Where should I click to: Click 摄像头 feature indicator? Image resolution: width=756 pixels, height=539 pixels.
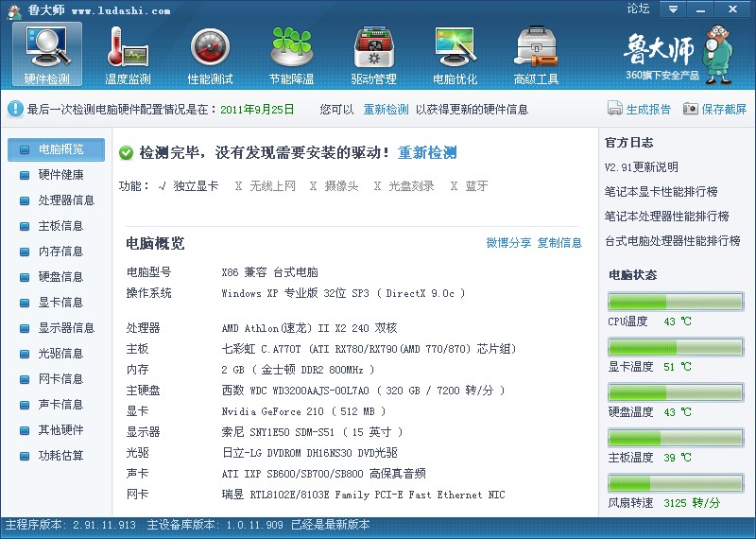(335, 185)
